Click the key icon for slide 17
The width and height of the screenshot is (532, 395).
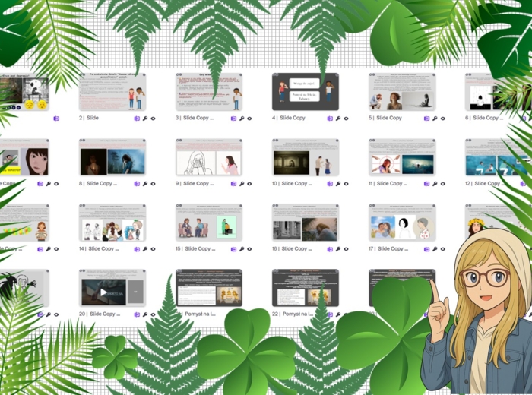click(x=435, y=249)
